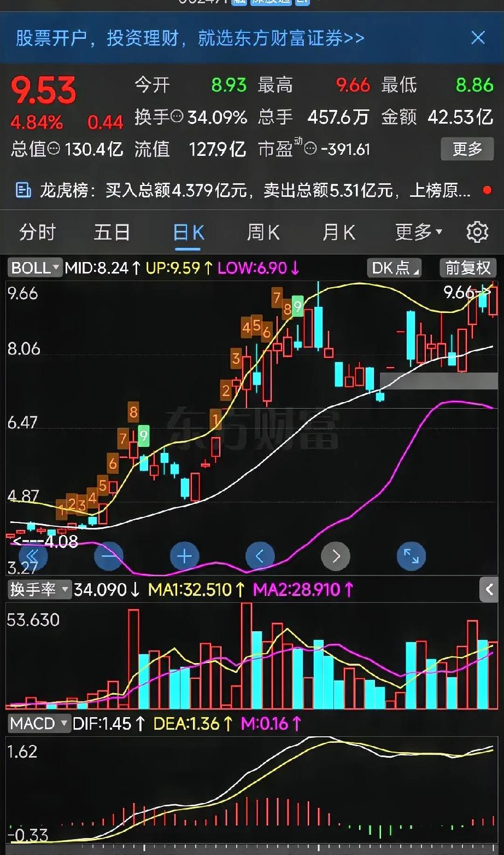Zoom in on the K-line chart
This screenshot has height=855, width=504.
[x=184, y=556]
